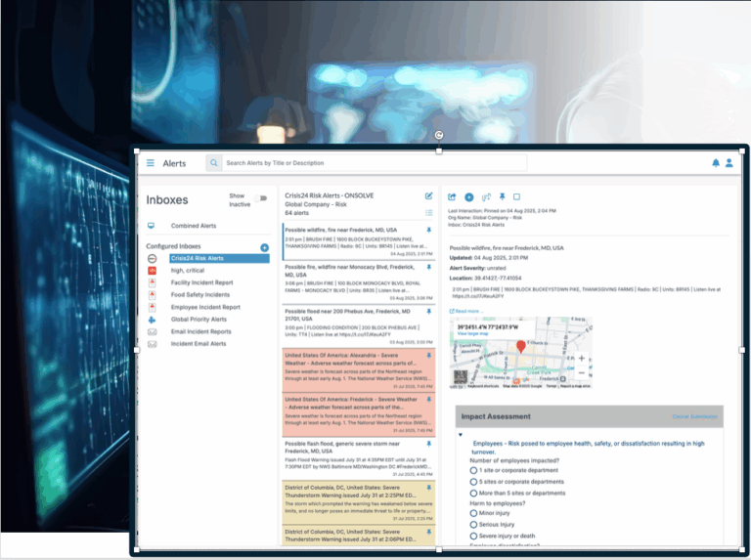Click the round plus icon in detail toolbar
Image resolution: width=751 pixels, height=560 pixels.
pyautogui.click(x=469, y=196)
